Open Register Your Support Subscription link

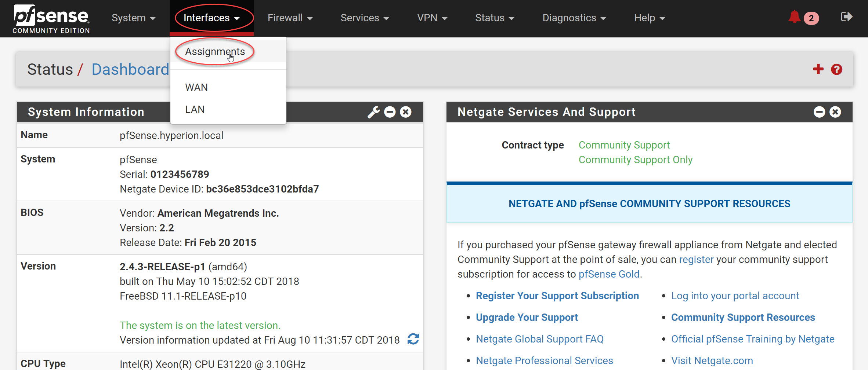[x=557, y=296]
